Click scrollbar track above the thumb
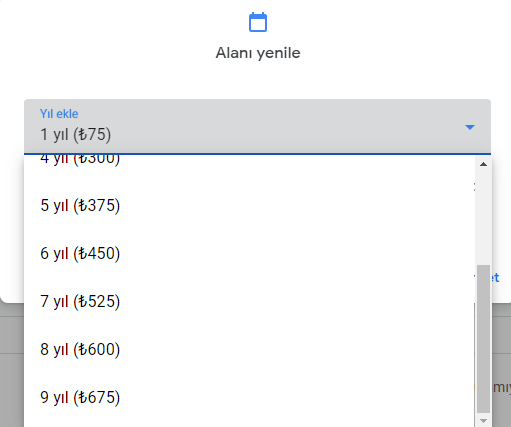Image resolution: width=511 pixels, height=427 pixels. click(483, 217)
